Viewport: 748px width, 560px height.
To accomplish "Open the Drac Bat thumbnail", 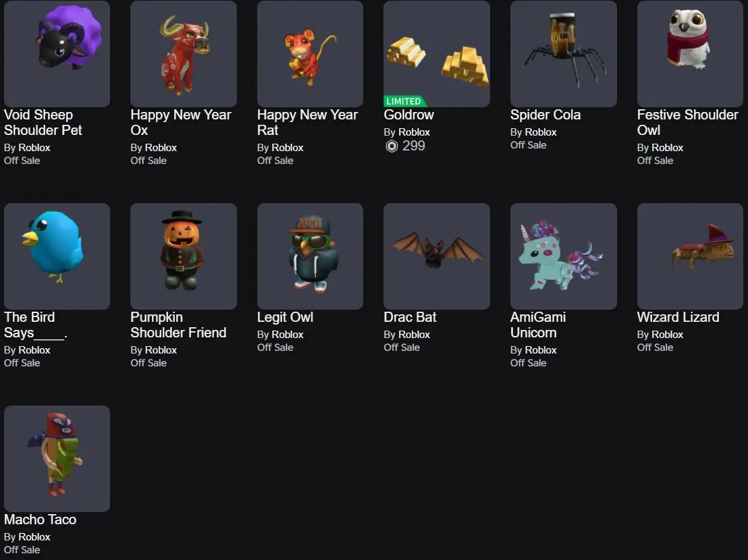I will coord(437,256).
